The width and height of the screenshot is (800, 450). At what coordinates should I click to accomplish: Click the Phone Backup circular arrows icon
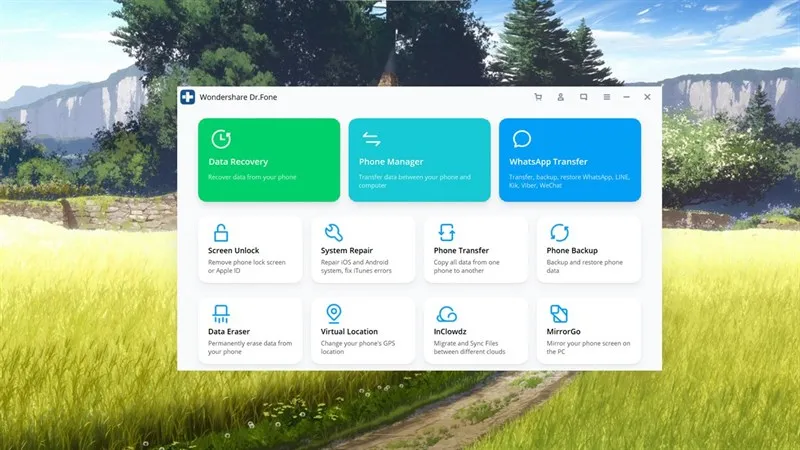coord(559,232)
